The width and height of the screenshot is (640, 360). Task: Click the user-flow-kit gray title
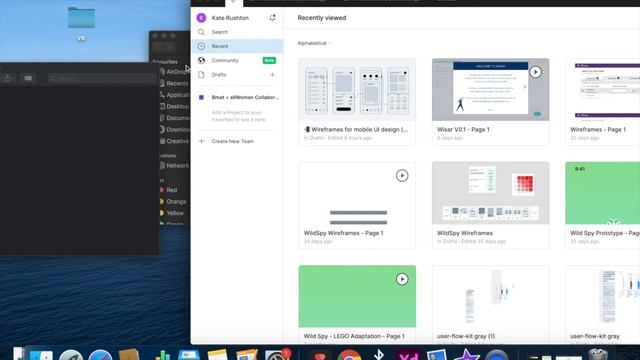pyautogui.click(x=595, y=336)
